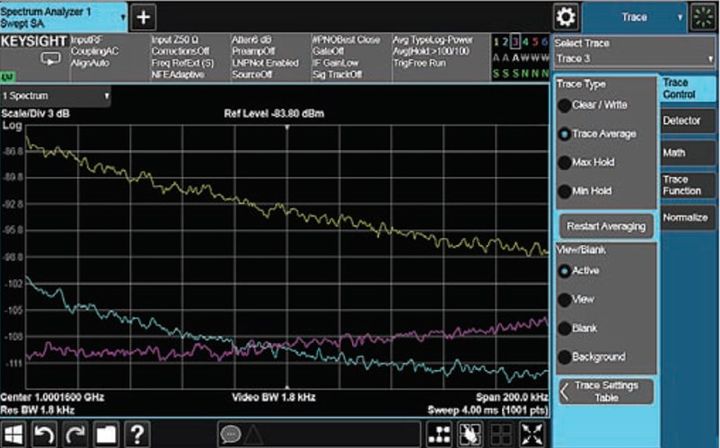Toggle full screen display icon
The width and height of the screenshot is (720, 448).
point(533,434)
